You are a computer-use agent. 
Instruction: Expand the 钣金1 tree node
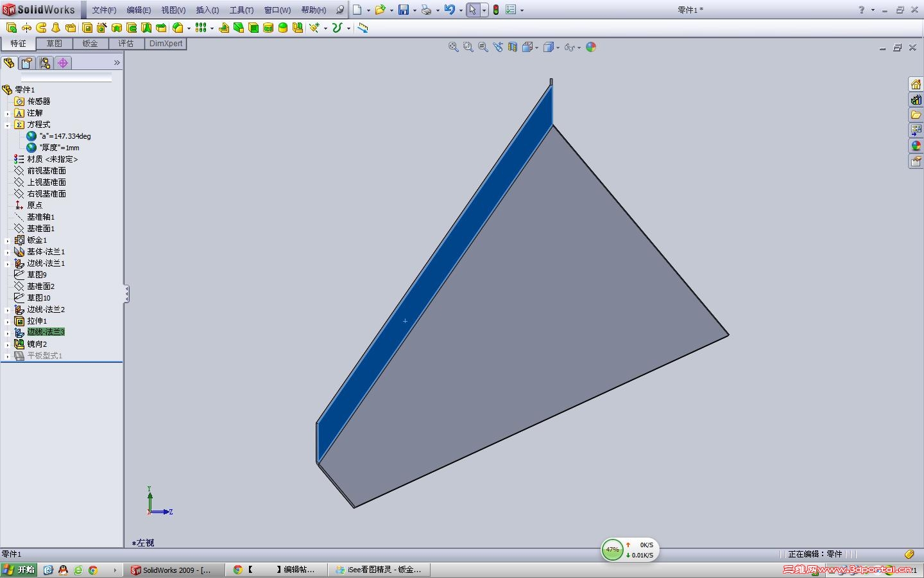[8, 241]
